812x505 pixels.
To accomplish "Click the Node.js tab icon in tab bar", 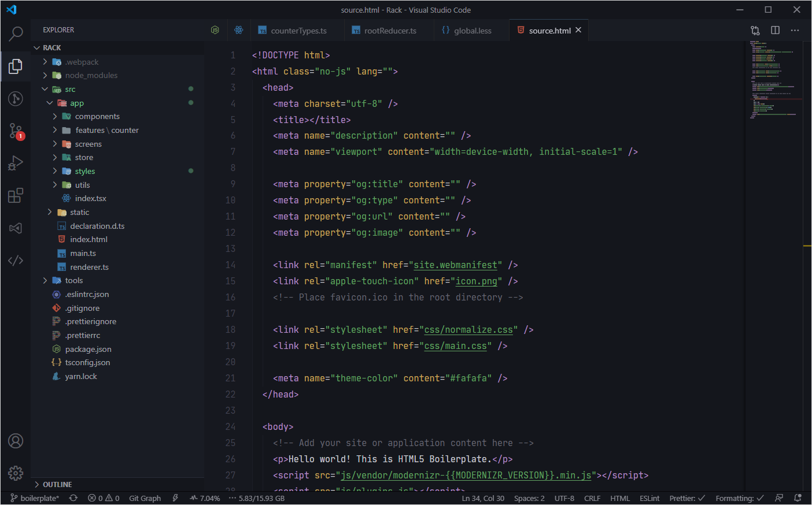I will tap(215, 30).
